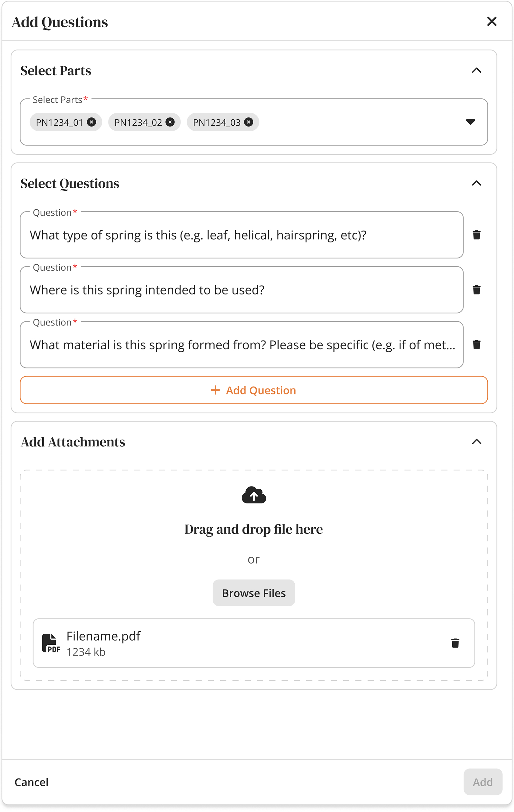The width and height of the screenshot is (514, 812).
Task: Delete the Filename.pdf attachment
Action: pos(455,643)
